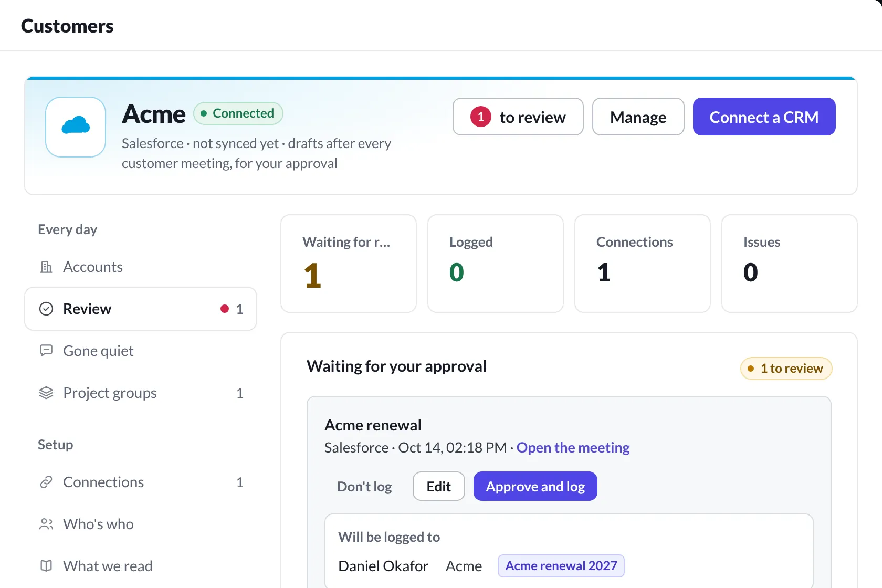The height and width of the screenshot is (588, 882).
Task: Open the meeting link
Action: coord(573,447)
